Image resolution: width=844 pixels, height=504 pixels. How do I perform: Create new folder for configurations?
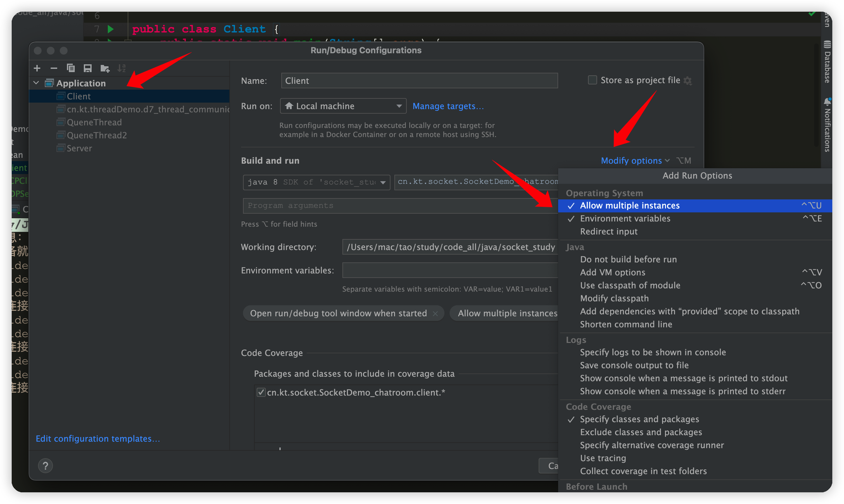pyautogui.click(x=105, y=68)
